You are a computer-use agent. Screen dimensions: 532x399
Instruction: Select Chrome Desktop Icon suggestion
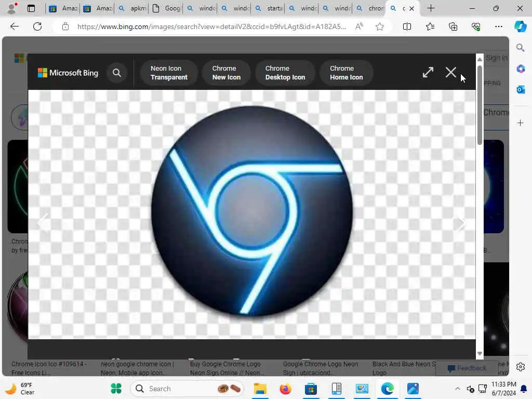coord(285,73)
